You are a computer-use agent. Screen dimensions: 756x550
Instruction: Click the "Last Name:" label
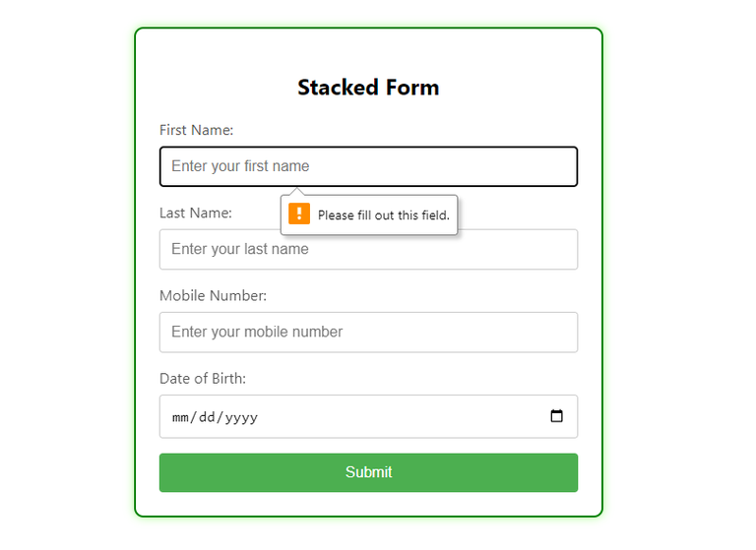(x=196, y=213)
